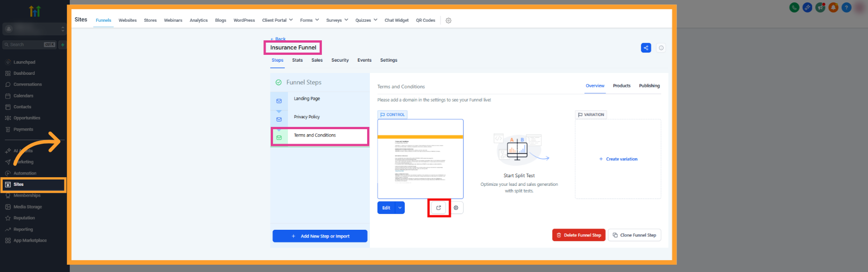Image resolution: width=868 pixels, height=272 pixels.
Task: Click the Dashboard grid icon in sidebar
Action: point(8,73)
